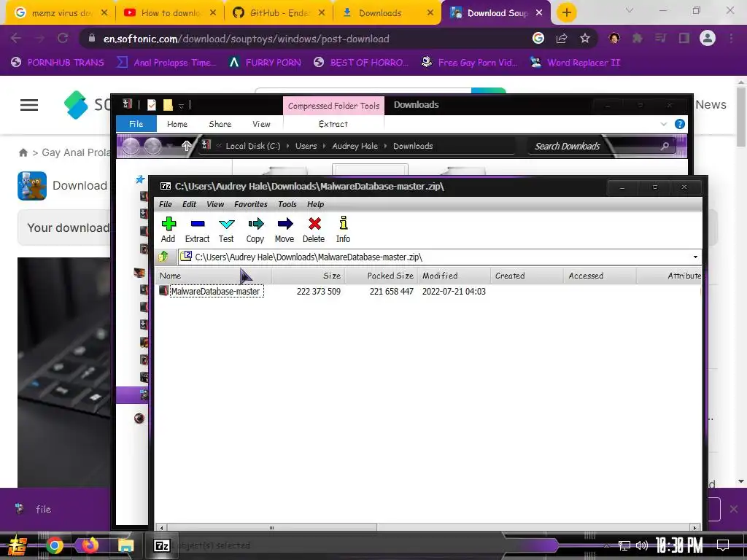
Task: Open the File tab in Explorer ribbon
Action: 136,124
